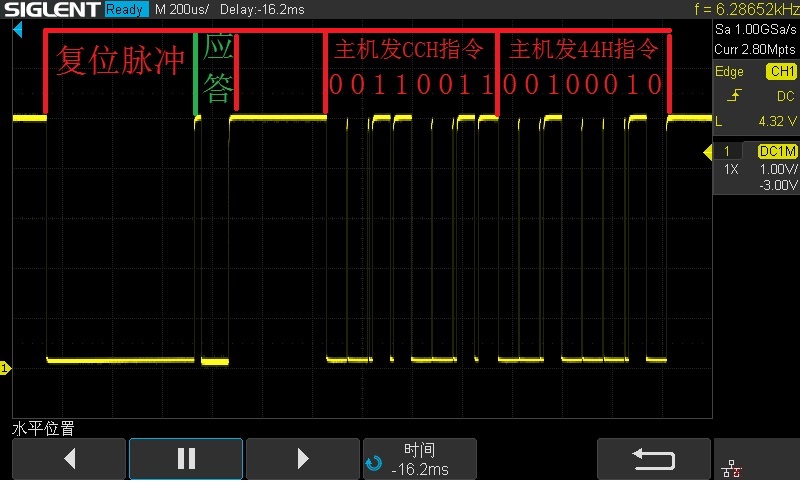Click the Ready acquisition status indicator
The image size is (800, 483).
(x=126, y=9)
